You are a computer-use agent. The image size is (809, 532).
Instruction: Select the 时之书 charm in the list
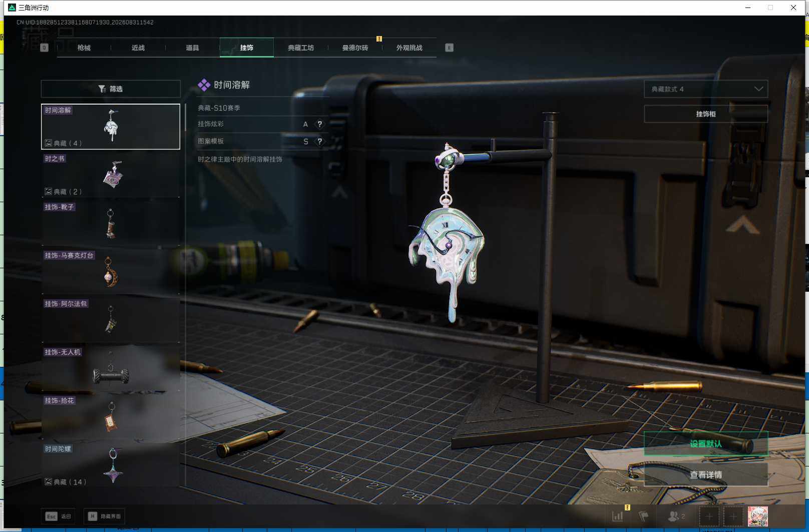click(x=111, y=175)
